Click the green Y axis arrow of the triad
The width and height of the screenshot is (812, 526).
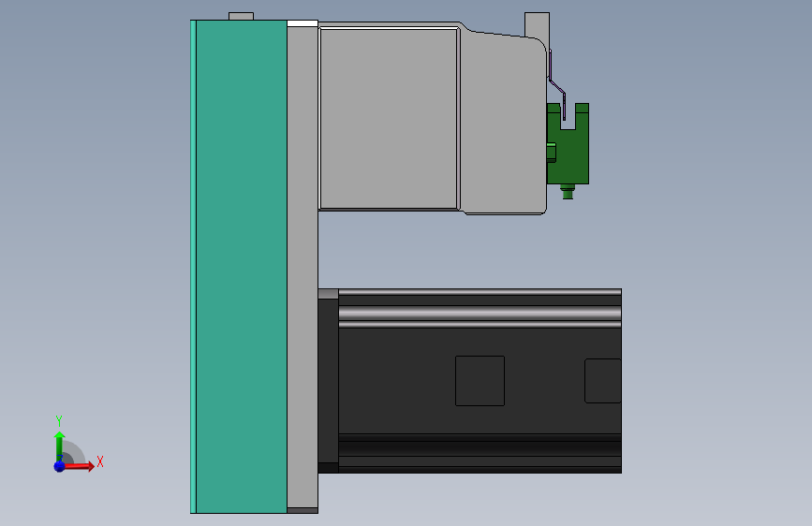click(59, 445)
